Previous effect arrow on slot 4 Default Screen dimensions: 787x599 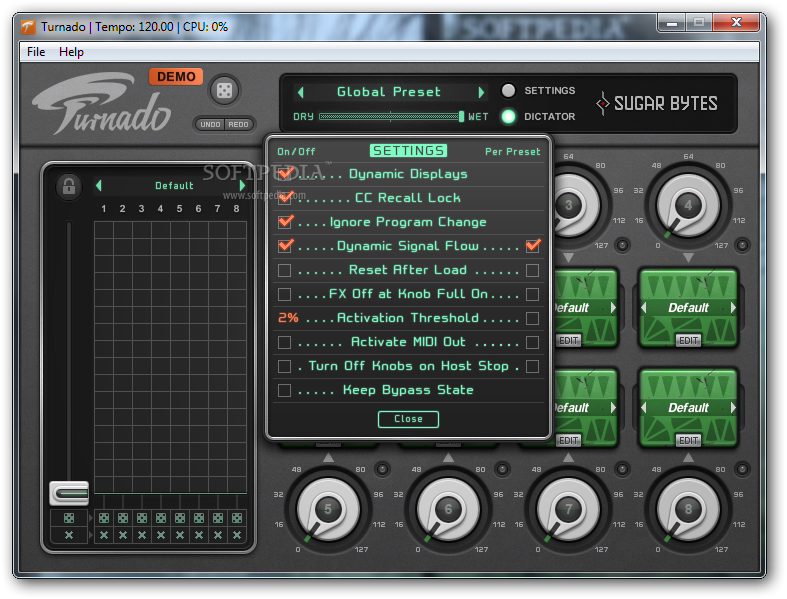643,308
